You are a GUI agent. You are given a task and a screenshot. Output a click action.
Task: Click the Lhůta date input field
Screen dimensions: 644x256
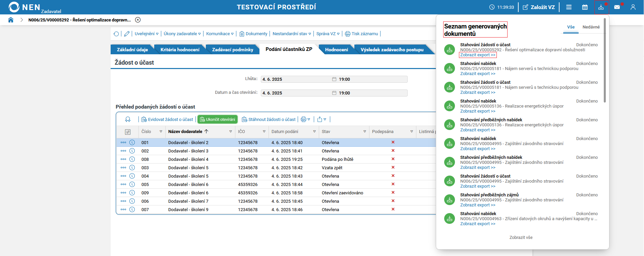click(295, 79)
